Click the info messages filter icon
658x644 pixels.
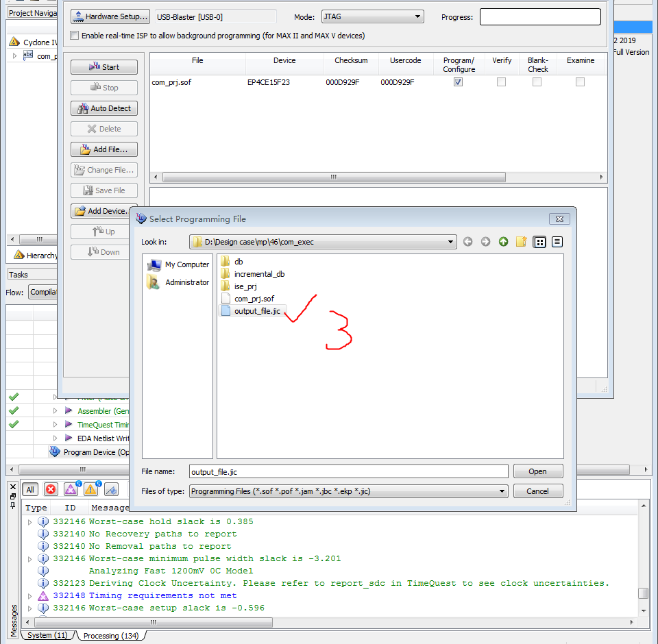pos(110,489)
